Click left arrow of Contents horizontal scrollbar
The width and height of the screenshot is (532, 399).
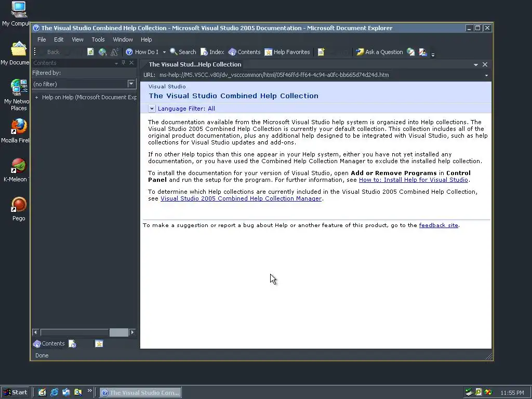[x=35, y=332]
